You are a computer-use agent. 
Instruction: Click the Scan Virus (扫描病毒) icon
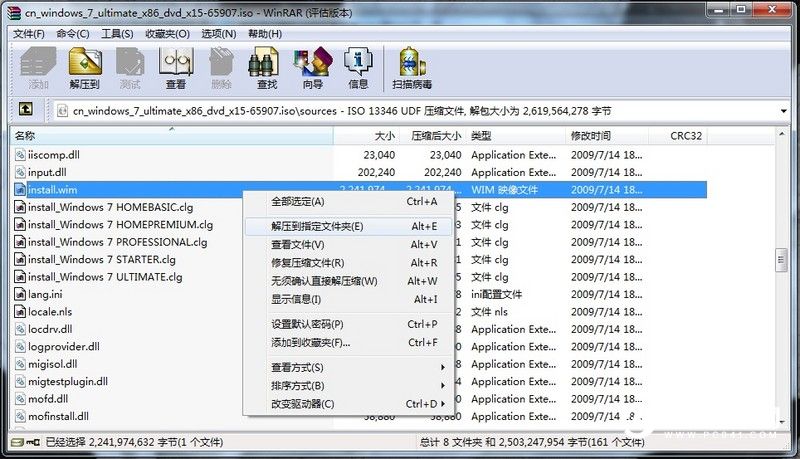coord(412,68)
